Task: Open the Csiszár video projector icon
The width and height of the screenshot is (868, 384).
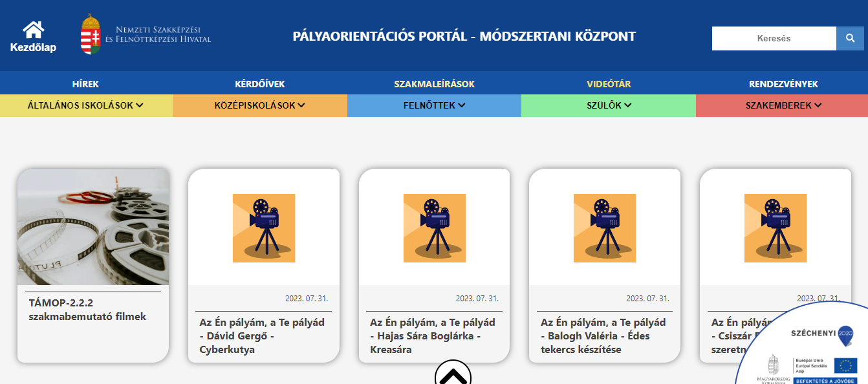Action: coord(775,228)
